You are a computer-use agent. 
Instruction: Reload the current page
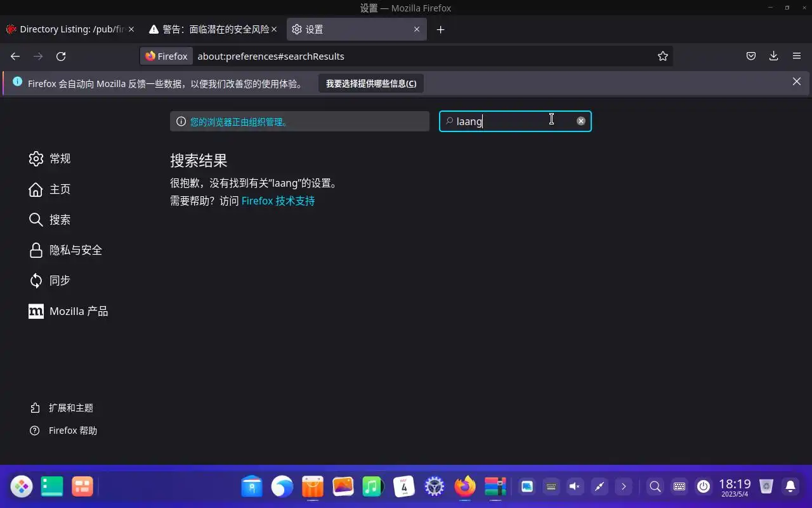tap(61, 56)
